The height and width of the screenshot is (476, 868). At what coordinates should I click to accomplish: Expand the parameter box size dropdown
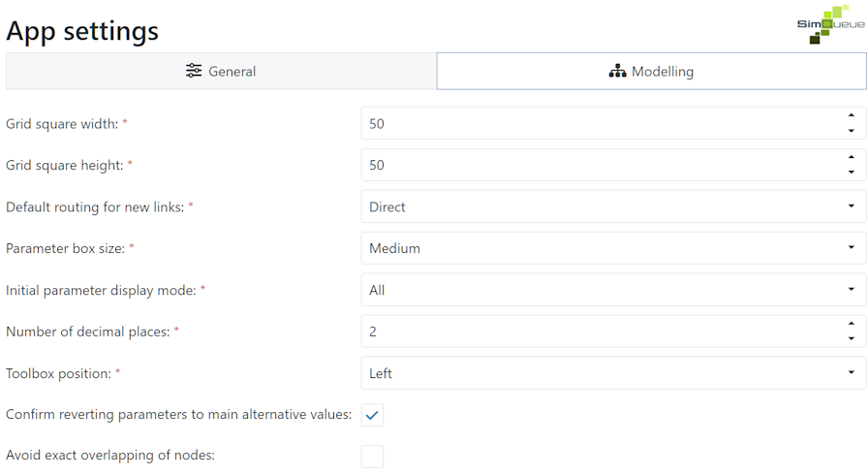[612, 248]
